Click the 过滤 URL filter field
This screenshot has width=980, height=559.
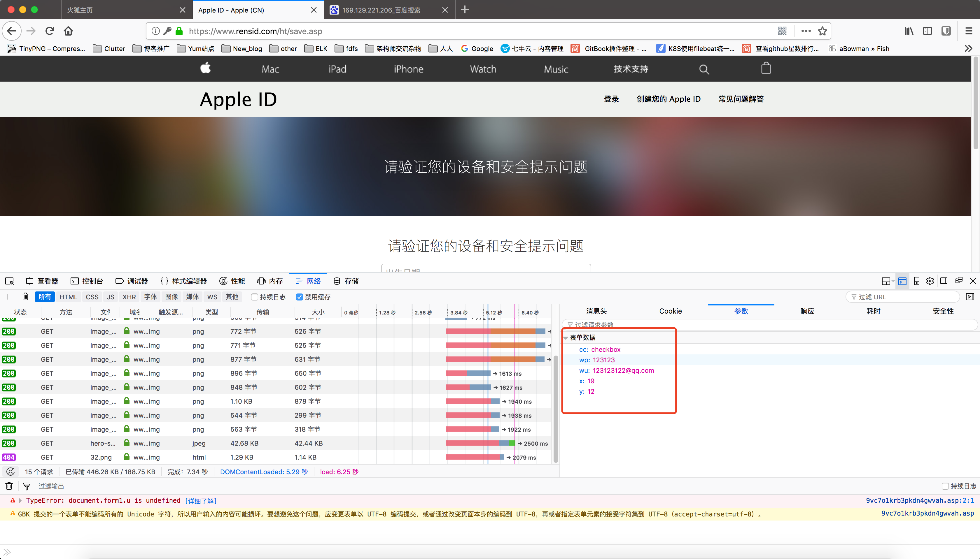[x=903, y=297]
